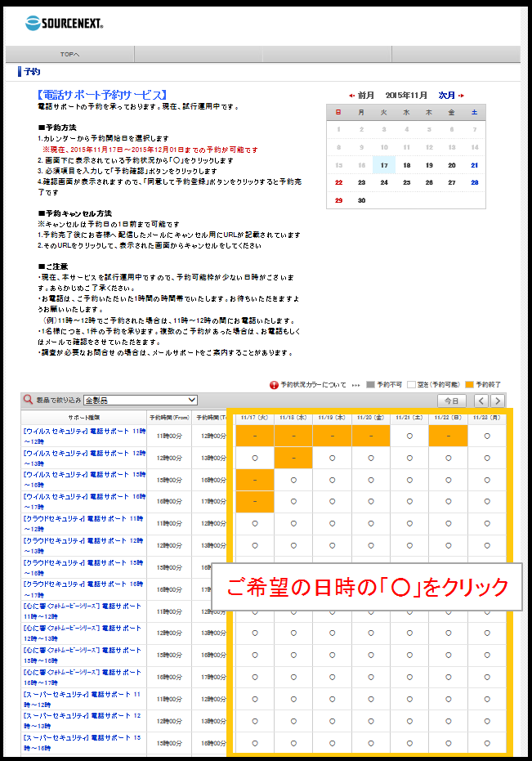Choose November 21 in the calendar
Image resolution: width=532 pixels, height=761 pixels.
pyautogui.click(x=474, y=165)
